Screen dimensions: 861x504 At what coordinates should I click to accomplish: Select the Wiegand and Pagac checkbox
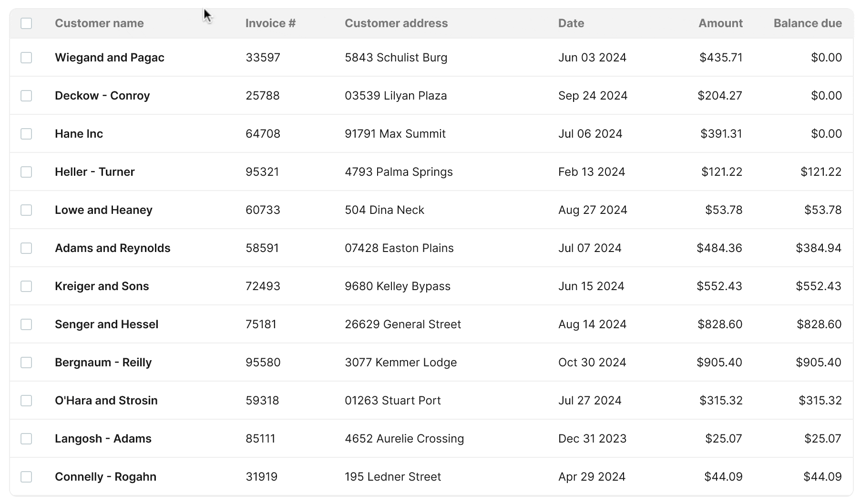coord(26,57)
